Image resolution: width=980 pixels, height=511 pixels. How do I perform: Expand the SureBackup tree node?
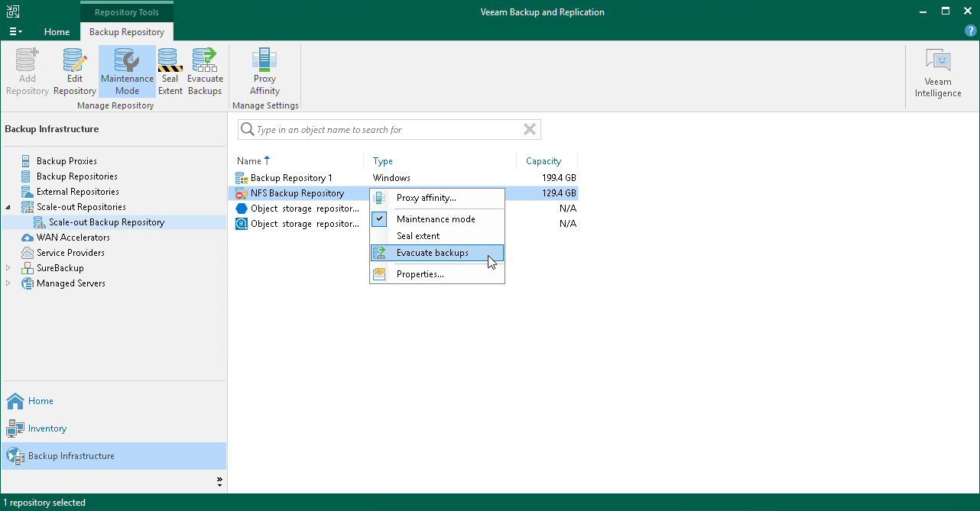click(6, 267)
